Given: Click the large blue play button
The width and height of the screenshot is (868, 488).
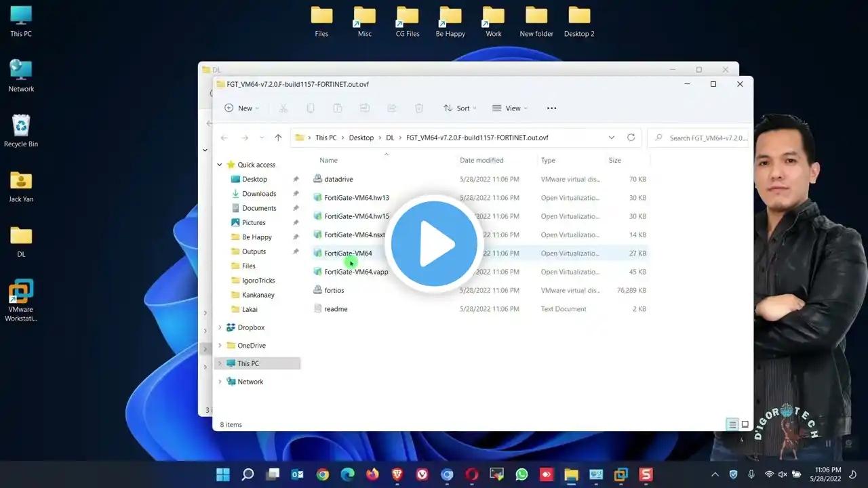Looking at the screenshot, I should tap(434, 244).
